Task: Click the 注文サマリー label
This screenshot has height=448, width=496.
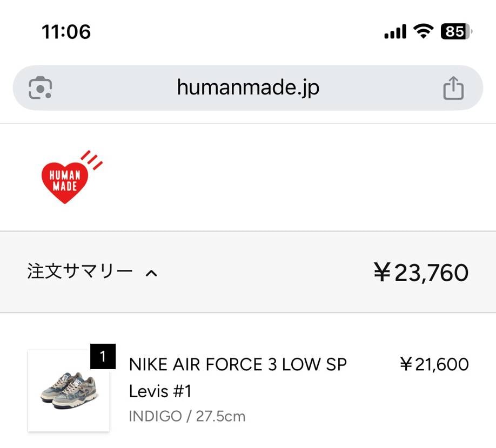Action: [80, 271]
